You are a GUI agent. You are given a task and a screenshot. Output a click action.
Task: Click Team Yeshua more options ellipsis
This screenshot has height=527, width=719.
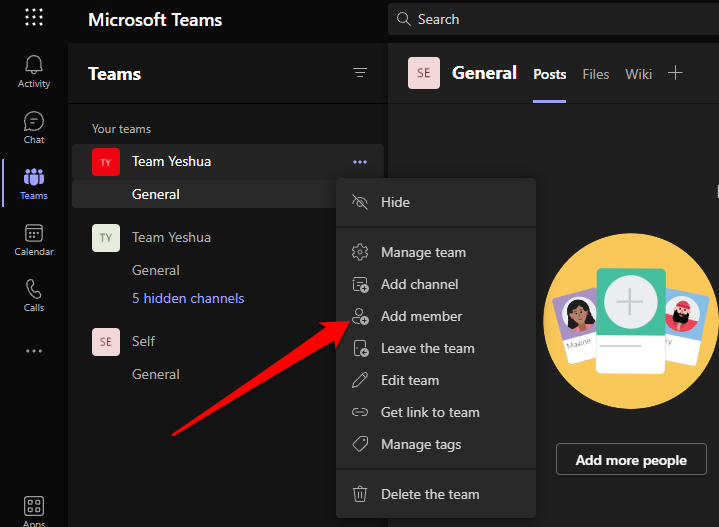coord(360,162)
